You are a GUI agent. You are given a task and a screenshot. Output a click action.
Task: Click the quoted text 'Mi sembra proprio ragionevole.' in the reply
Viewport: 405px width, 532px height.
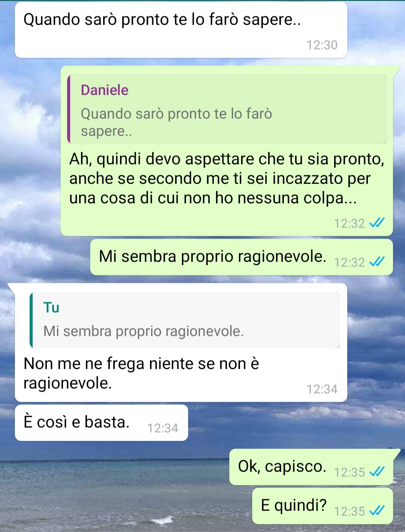(144, 331)
